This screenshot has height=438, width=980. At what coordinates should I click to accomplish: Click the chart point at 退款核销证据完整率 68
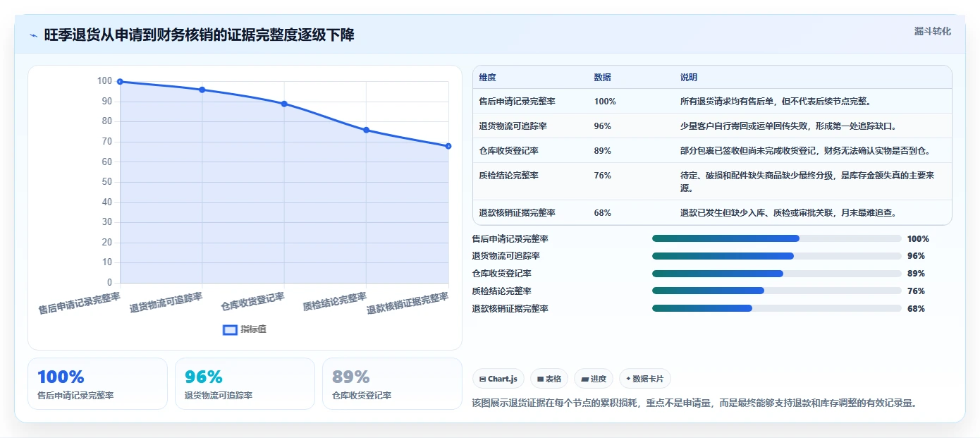point(448,146)
